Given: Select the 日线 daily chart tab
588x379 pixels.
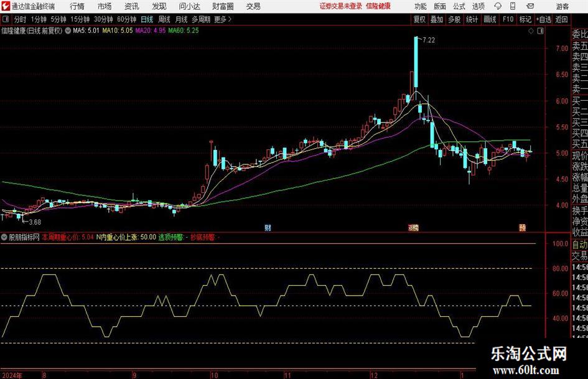Looking at the screenshot, I should tap(147, 19).
